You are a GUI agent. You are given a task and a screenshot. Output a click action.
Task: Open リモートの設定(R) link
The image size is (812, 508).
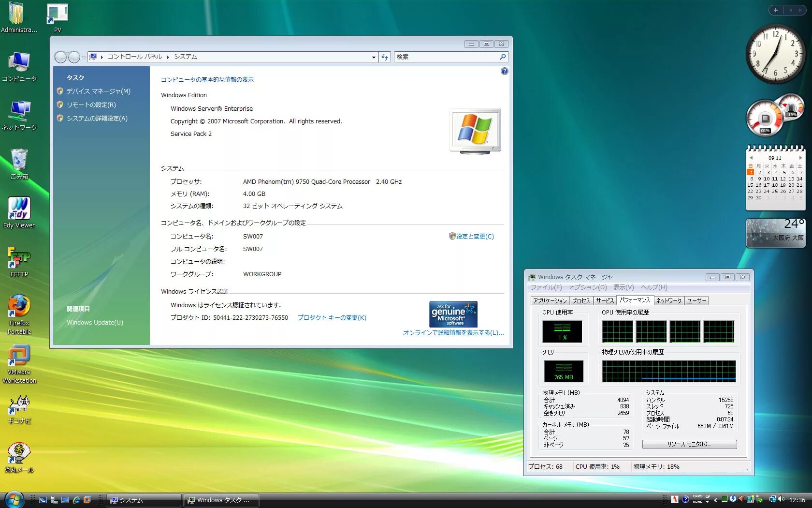[91, 105]
